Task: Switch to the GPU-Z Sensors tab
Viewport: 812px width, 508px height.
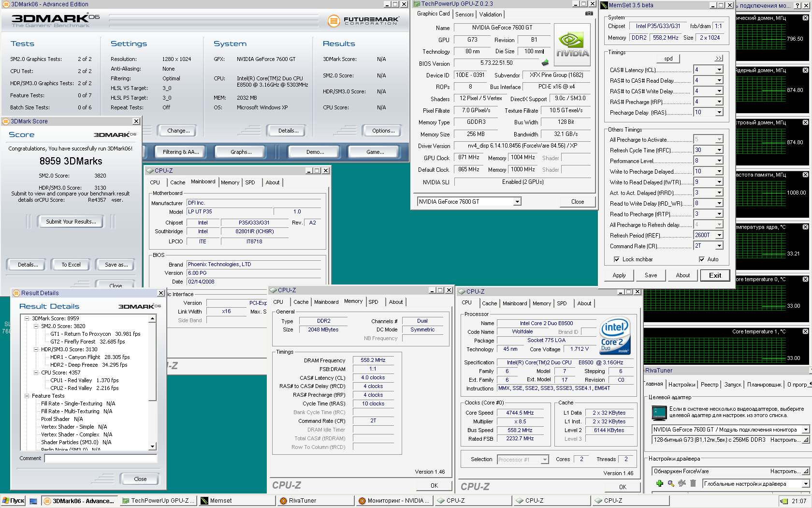Action: pos(464,15)
